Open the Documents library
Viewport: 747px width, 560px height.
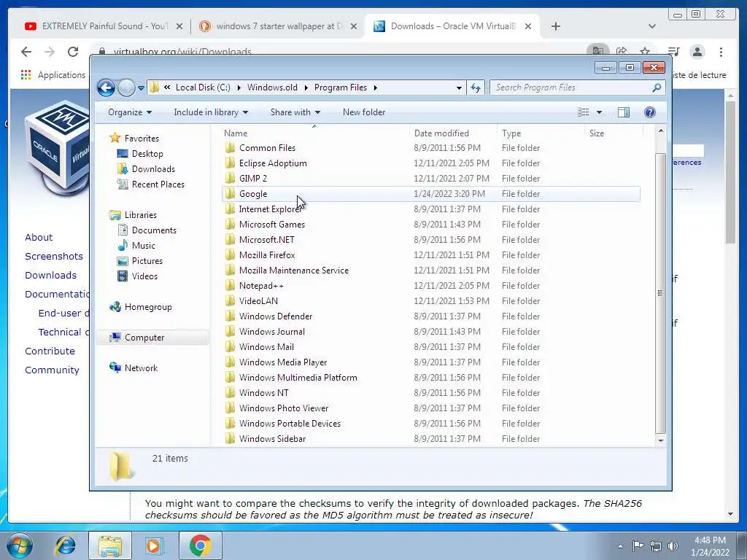pyautogui.click(x=154, y=230)
